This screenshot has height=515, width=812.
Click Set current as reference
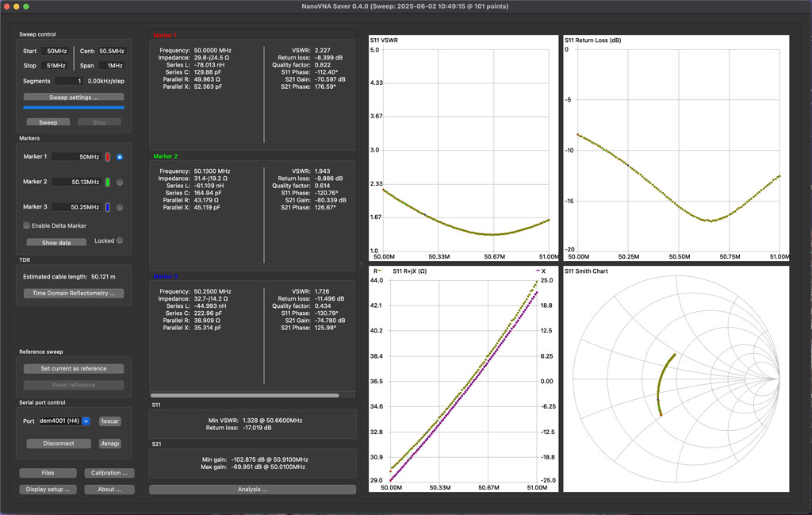pos(74,368)
